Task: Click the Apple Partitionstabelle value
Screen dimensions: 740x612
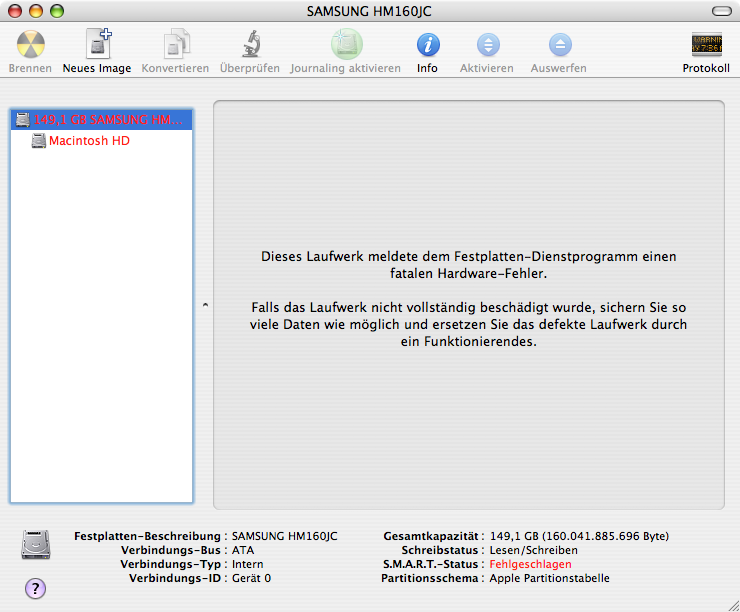Action: (549, 578)
